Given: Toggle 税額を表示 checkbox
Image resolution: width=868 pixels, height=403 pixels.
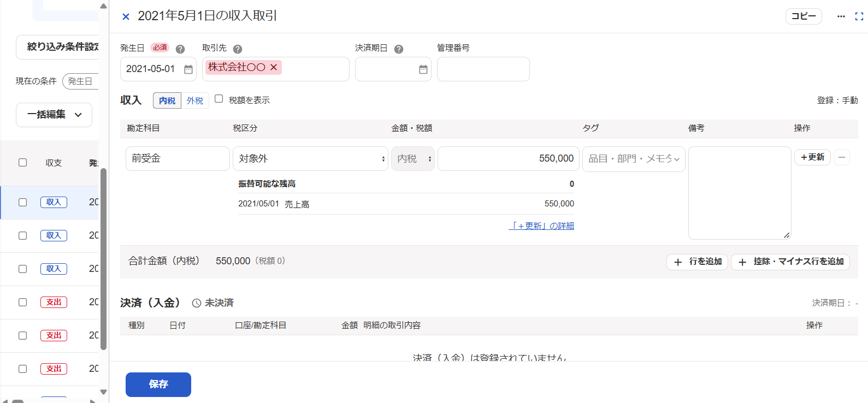Looking at the screenshot, I should (x=219, y=99).
